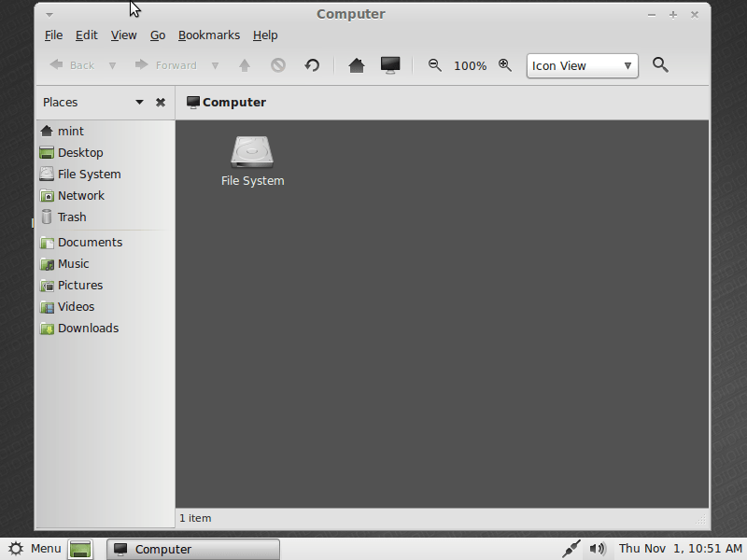Open the Forward history dropdown arrow
This screenshot has height=560, width=747.
coord(216,65)
